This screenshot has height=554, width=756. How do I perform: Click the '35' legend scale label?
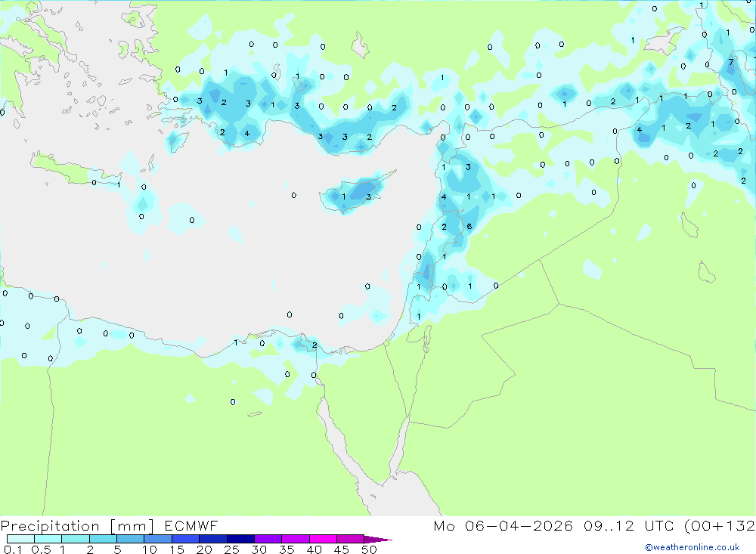pos(287,549)
